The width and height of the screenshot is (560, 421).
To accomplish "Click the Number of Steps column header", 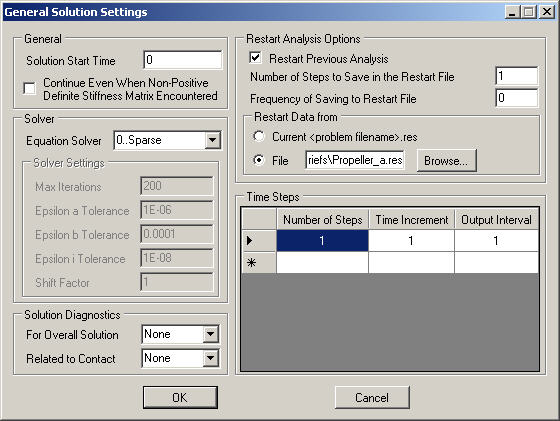I will (x=322, y=219).
